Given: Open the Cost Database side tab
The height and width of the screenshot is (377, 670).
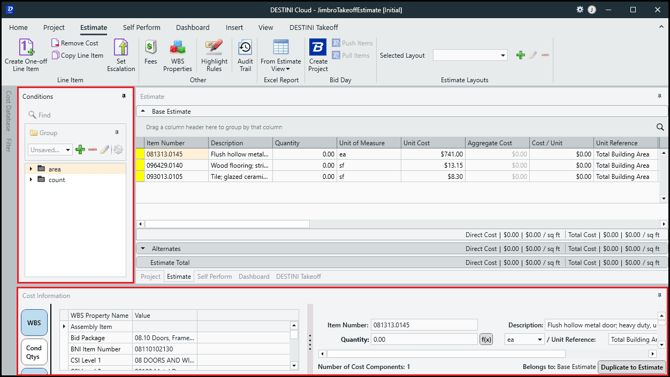Looking at the screenshot, I should 8,111.
